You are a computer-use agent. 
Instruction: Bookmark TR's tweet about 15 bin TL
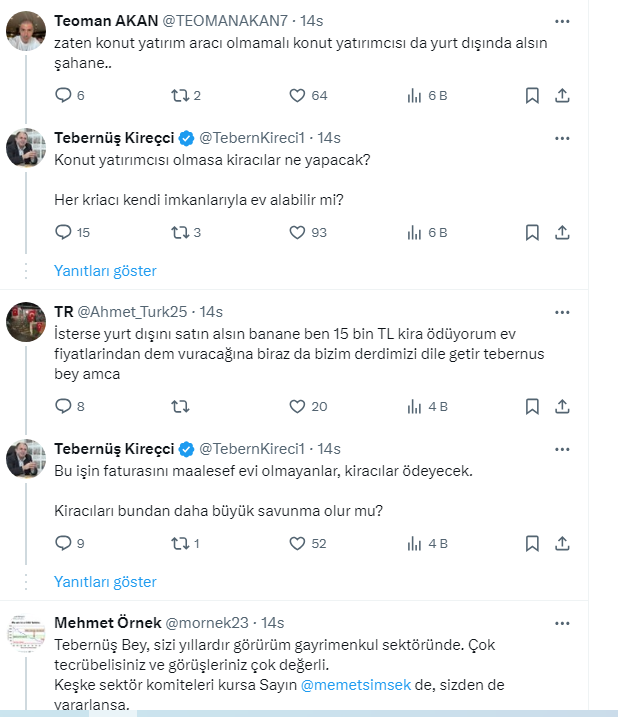pyautogui.click(x=532, y=406)
